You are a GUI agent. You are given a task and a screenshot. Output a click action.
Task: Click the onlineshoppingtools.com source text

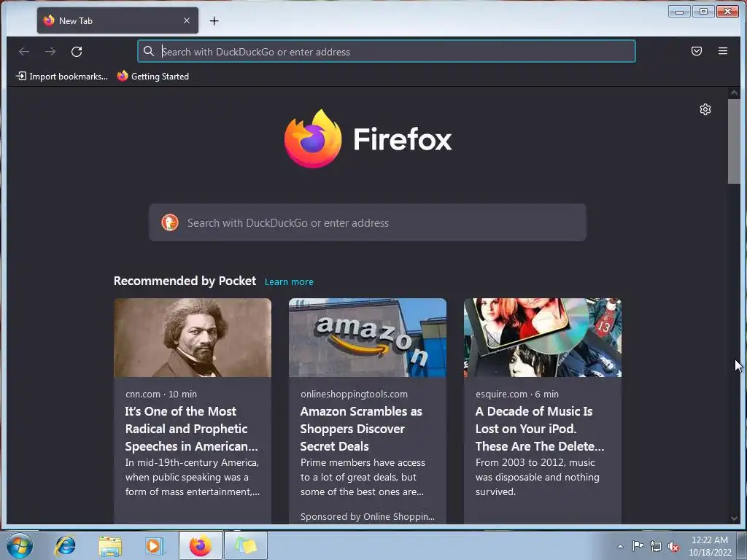354,394
